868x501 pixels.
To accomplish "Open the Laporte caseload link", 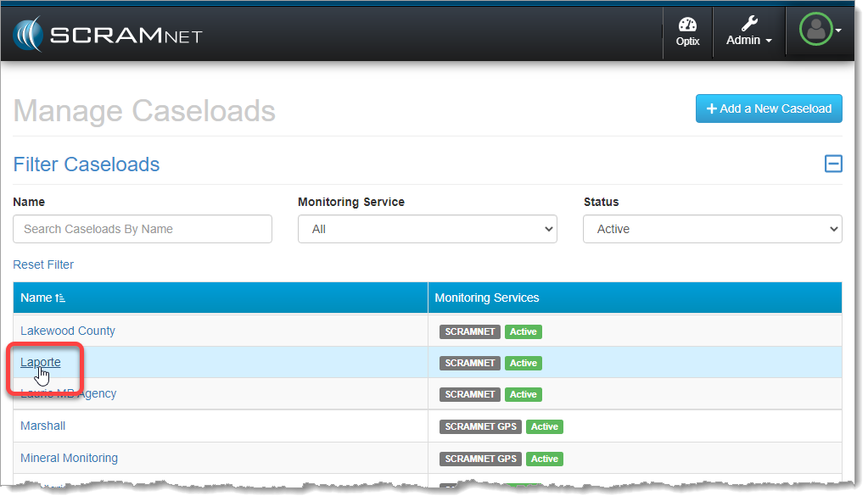I will pos(40,362).
